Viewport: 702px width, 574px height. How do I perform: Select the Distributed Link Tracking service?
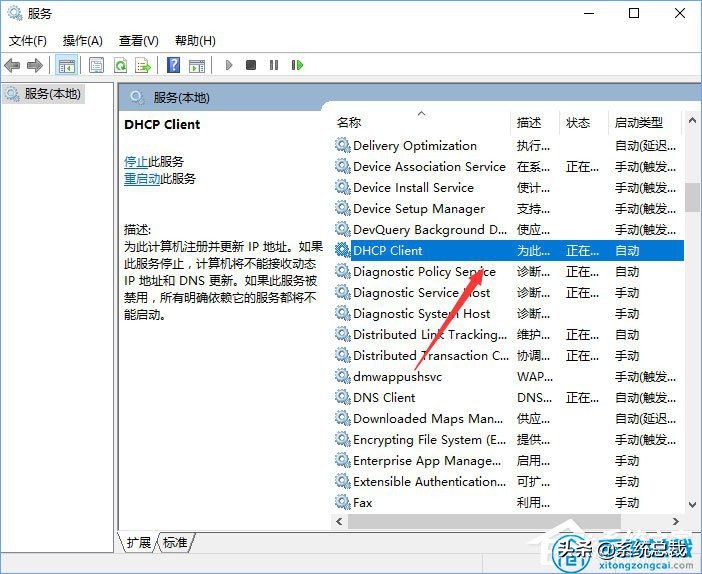tap(509, 334)
